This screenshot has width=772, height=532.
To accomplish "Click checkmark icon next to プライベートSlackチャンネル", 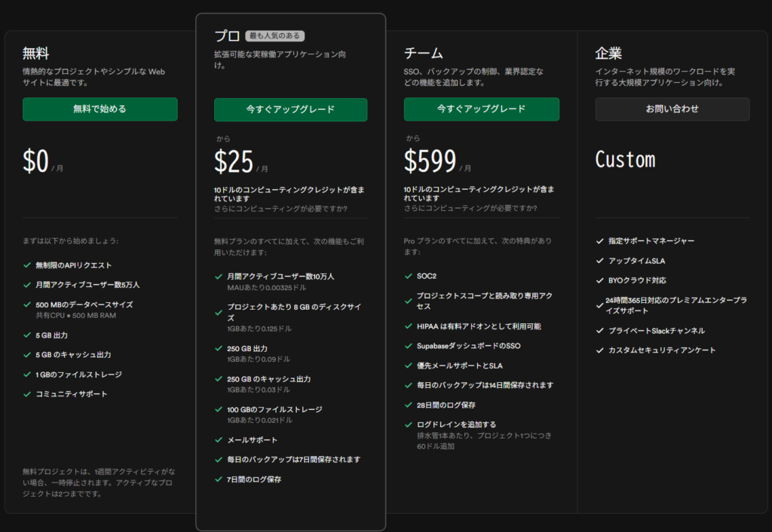I will click(599, 331).
